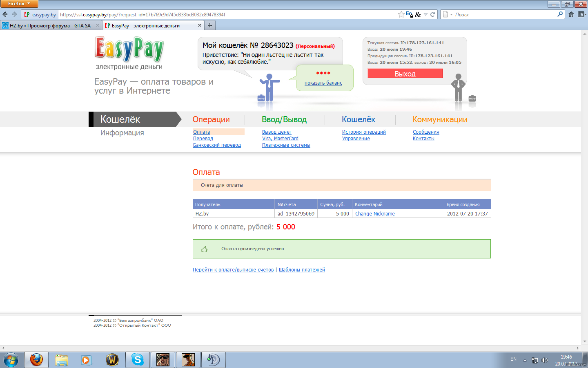The width and height of the screenshot is (588, 368).
Task: Open the Информация link
Action: coord(122,133)
